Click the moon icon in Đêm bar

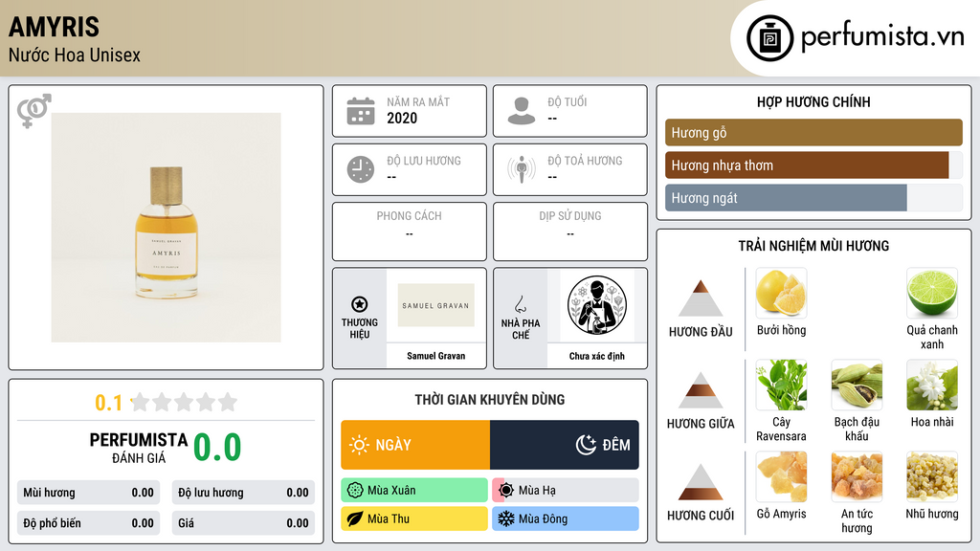point(586,445)
